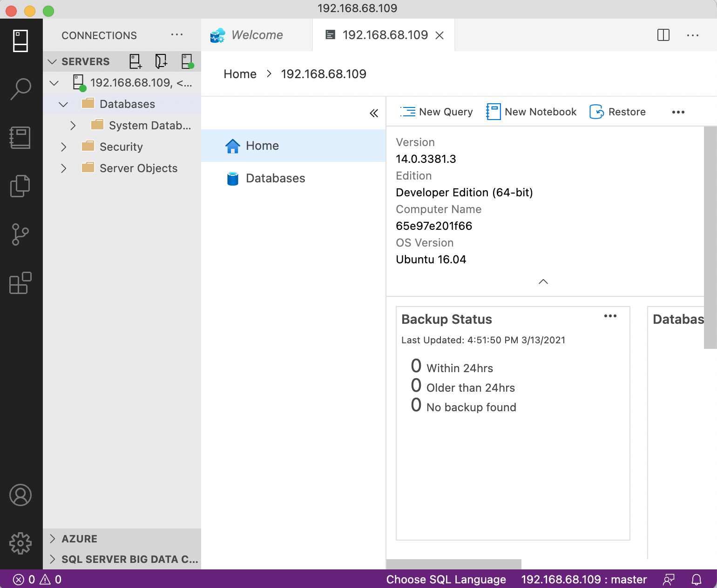Select the 192.168.68.109 editor tab
The image size is (717, 588).
point(384,35)
